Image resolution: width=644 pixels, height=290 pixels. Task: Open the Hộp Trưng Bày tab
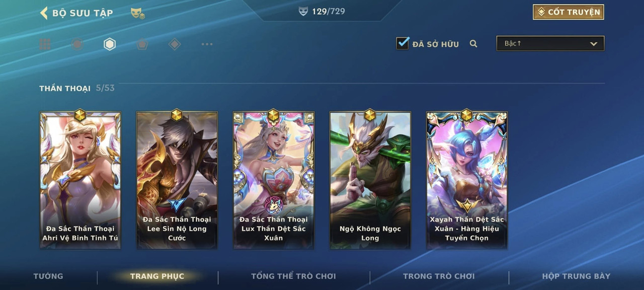576,276
